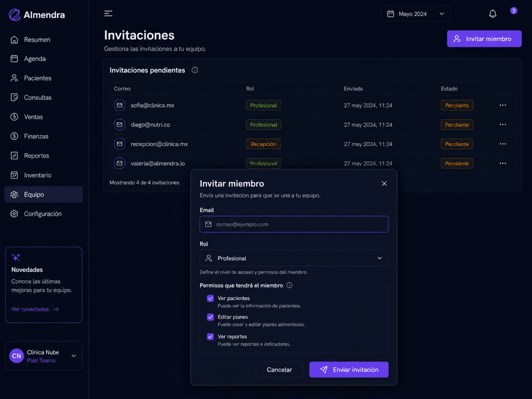Open the Agenda section
This screenshot has width=532, height=399.
tap(44, 59)
